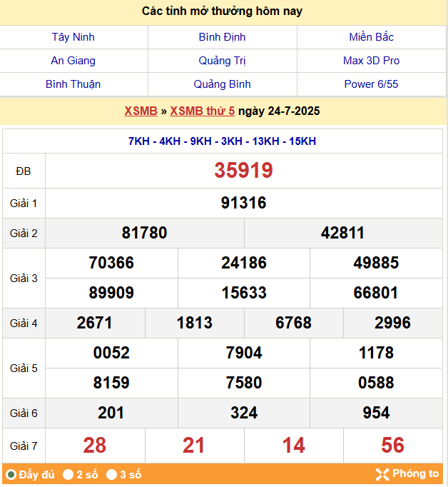This screenshot has width=448, height=487.
Task: Click the Giải 4 number 2996
Action: (x=393, y=323)
